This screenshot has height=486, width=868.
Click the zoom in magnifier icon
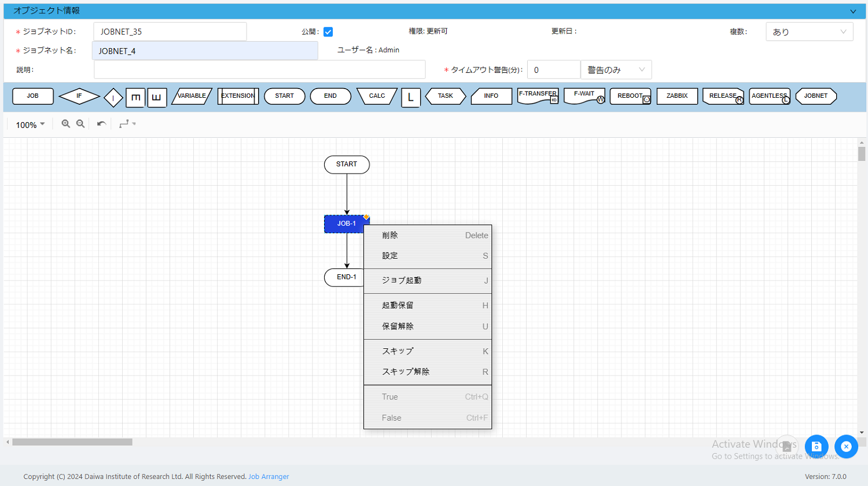point(66,124)
